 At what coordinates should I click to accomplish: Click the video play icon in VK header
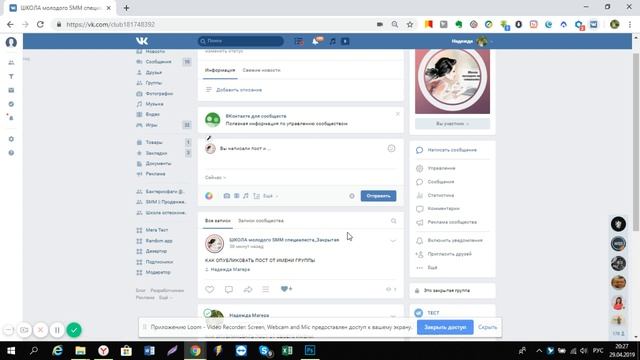[x=345, y=41]
